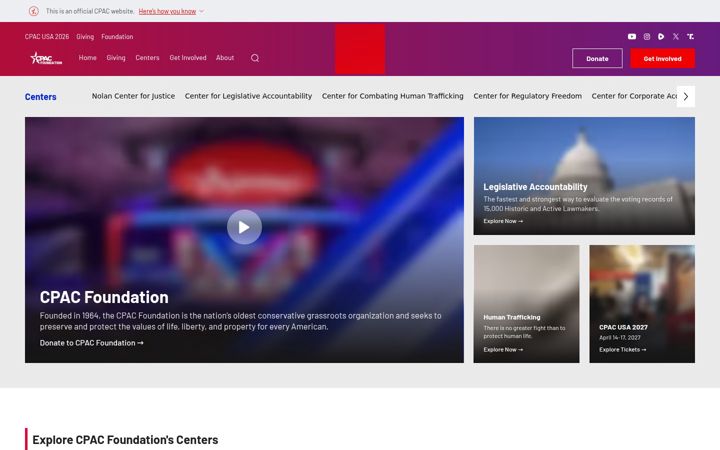Select Center for Legislative Accountability tab
Viewport: 720px width, 450px height.
[x=248, y=96]
